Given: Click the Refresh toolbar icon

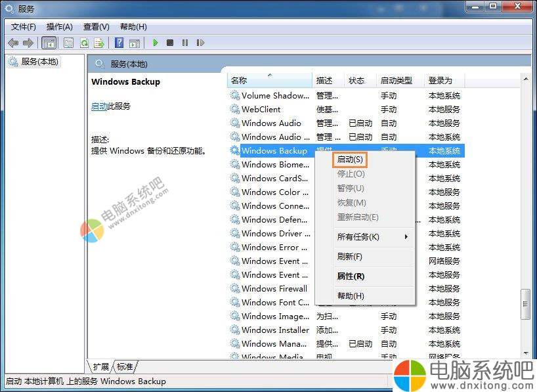Looking at the screenshot, I should [84, 43].
